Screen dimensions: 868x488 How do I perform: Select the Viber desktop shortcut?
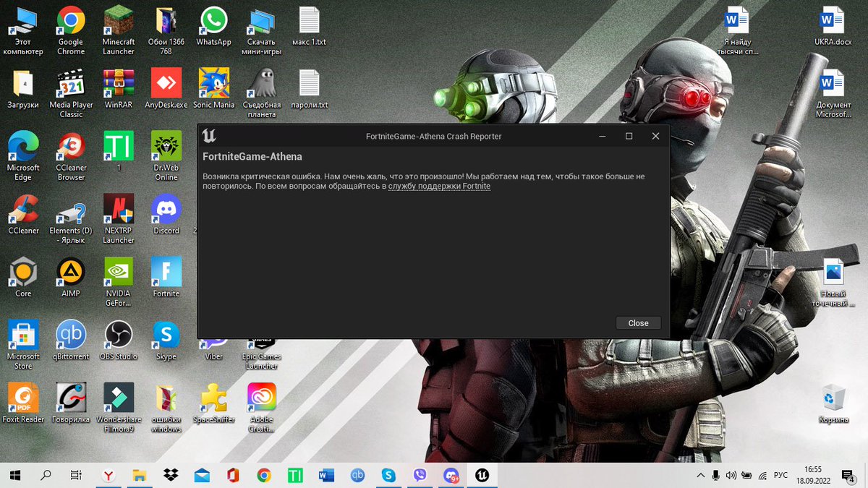213,348
